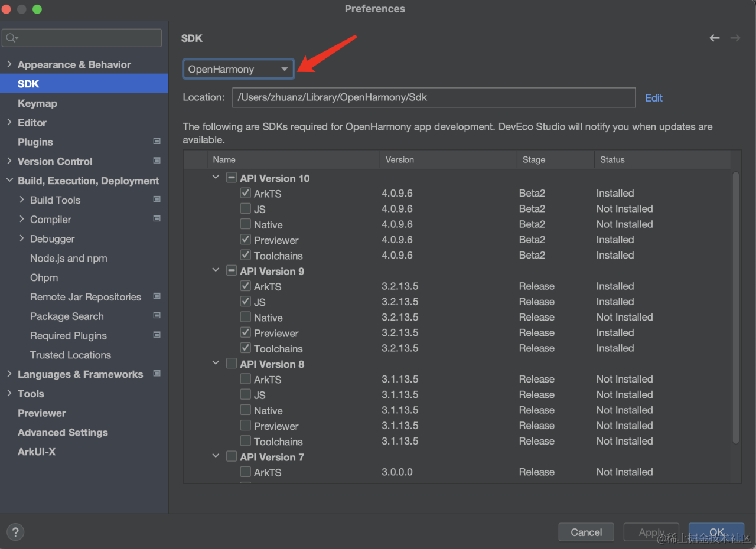Click project-level icon beside Languages & Frameworks

157,374
